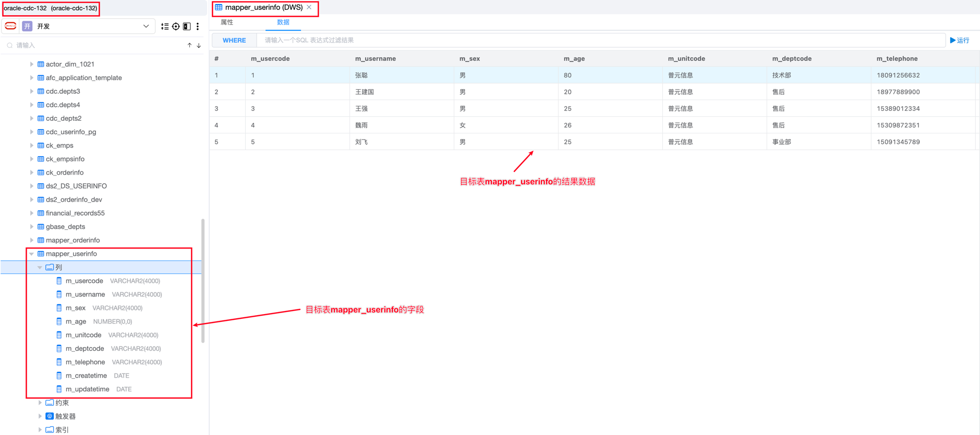Screen dimensions: 980x435
Task: Click the folder icon of the 索引 node
Action: coord(50,430)
